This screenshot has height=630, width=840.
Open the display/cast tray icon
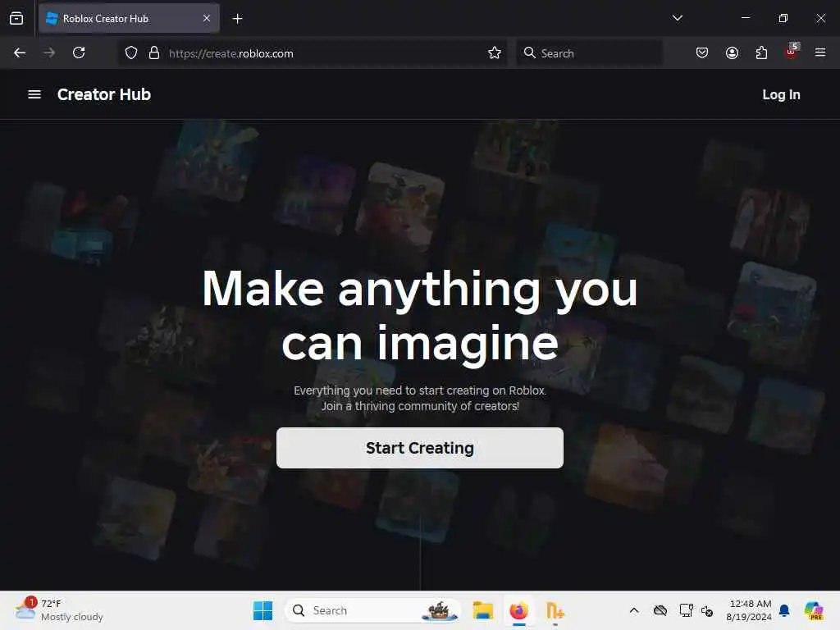click(686, 610)
